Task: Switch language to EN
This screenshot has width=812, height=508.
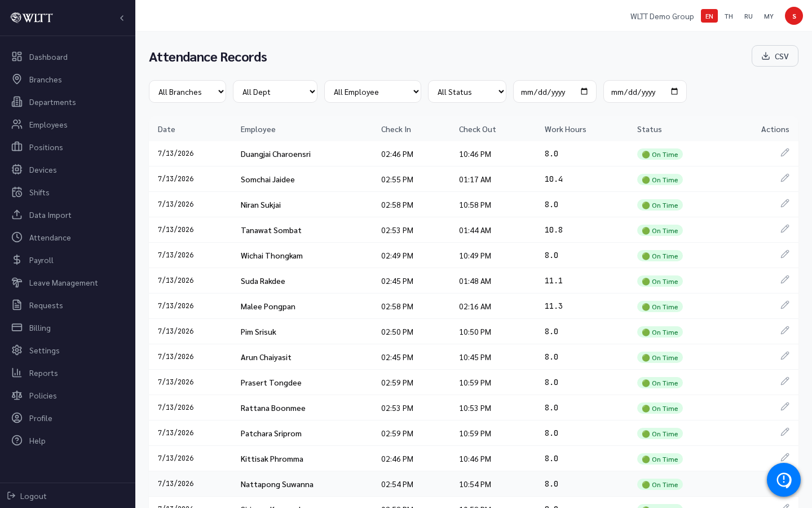Action: click(709, 16)
